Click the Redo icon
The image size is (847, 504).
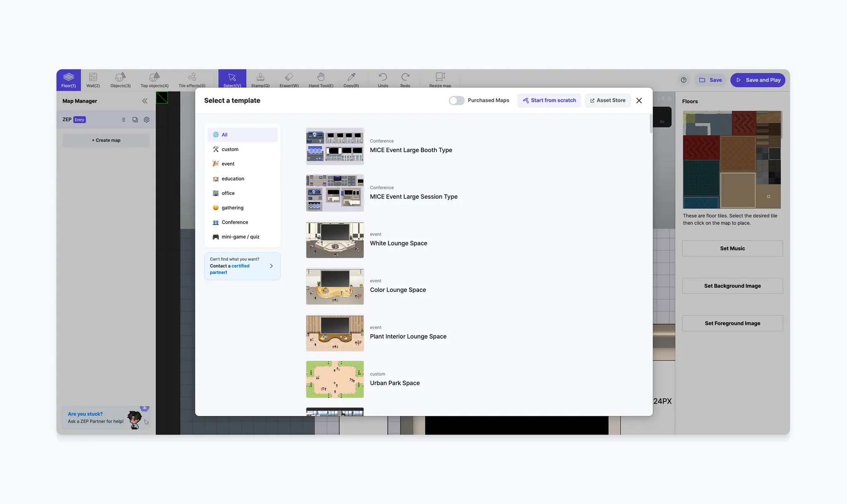(x=405, y=79)
